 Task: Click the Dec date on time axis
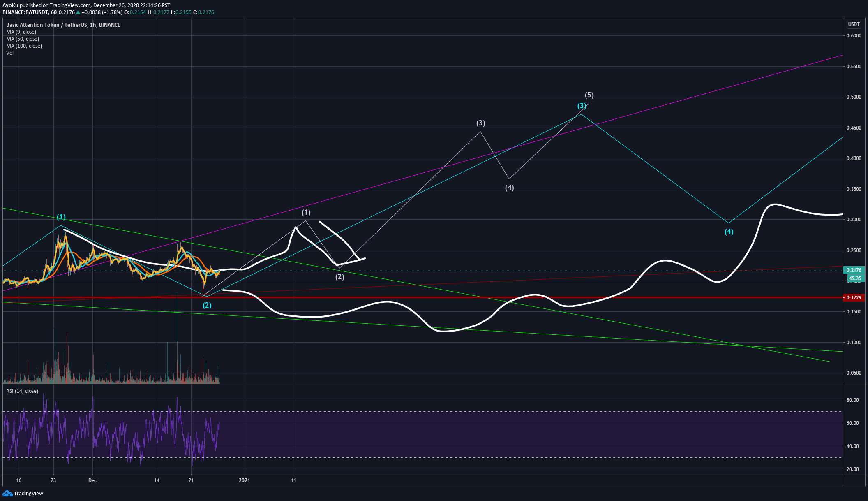pos(92,480)
